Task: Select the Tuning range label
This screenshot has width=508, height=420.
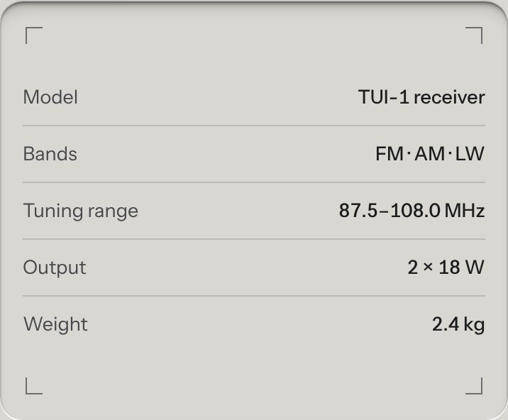Action: click(81, 211)
